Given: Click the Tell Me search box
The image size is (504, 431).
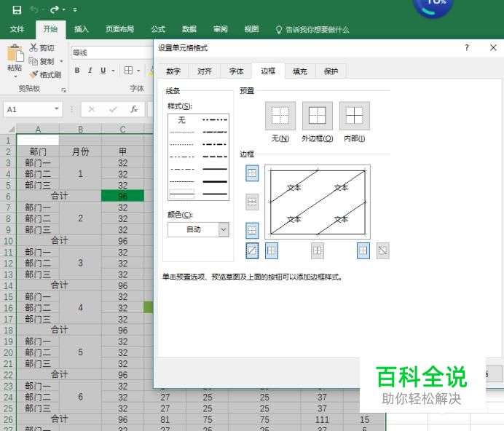Looking at the screenshot, I should (312, 30).
